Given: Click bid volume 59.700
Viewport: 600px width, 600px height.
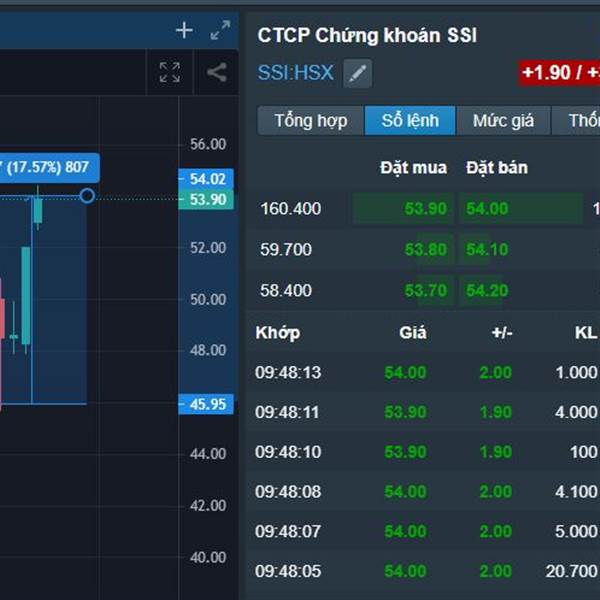Looking at the screenshot, I should [286, 249].
